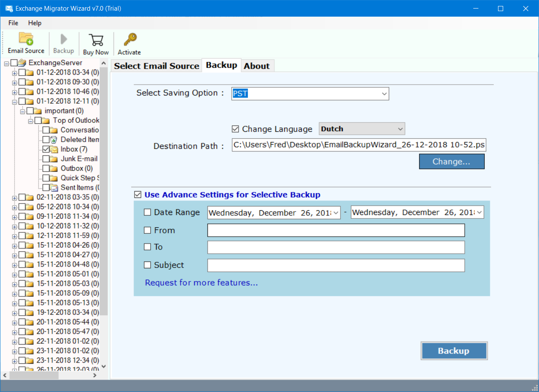Select the Inbox folder icon in tree
The height and width of the screenshot is (392, 539).
(x=54, y=149)
